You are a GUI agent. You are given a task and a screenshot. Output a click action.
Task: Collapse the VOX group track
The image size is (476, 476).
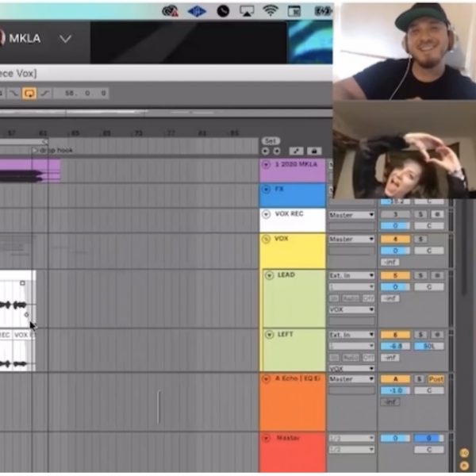point(266,240)
